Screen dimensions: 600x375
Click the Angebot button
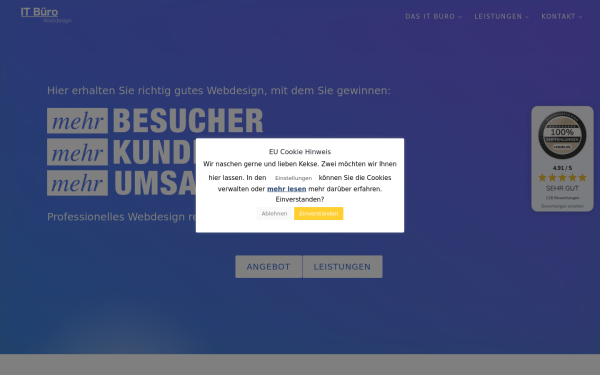[269, 267]
